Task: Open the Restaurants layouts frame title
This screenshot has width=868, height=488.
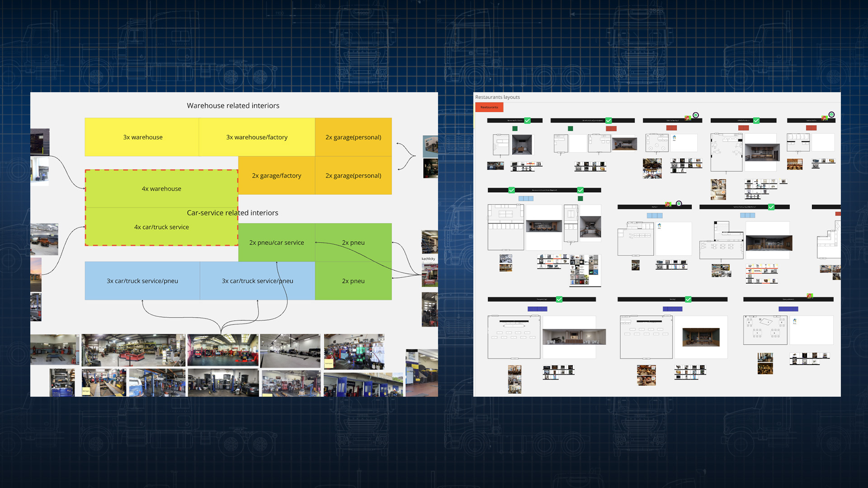Action: (x=497, y=97)
